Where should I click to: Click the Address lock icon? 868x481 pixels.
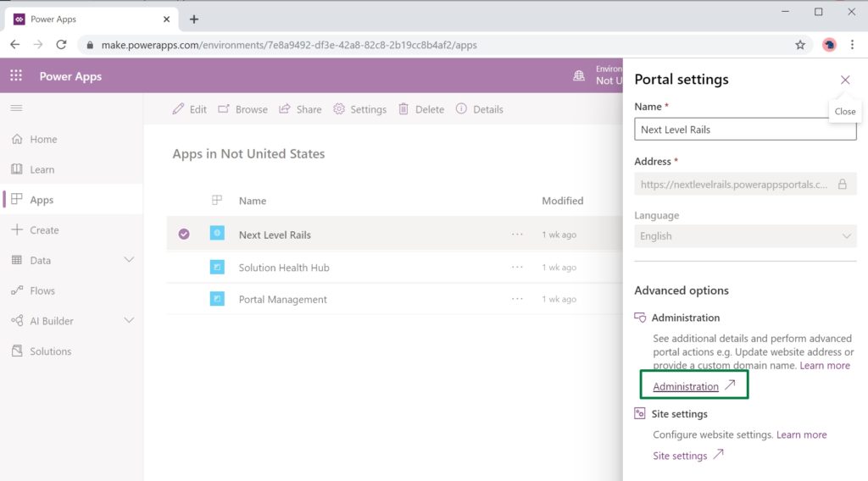click(842, 184)
